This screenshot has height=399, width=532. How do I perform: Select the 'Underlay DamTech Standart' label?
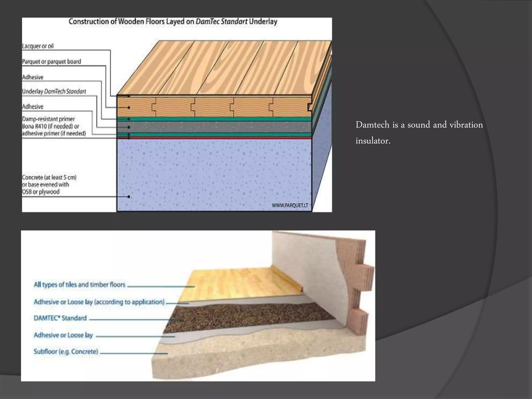point(54,91)
